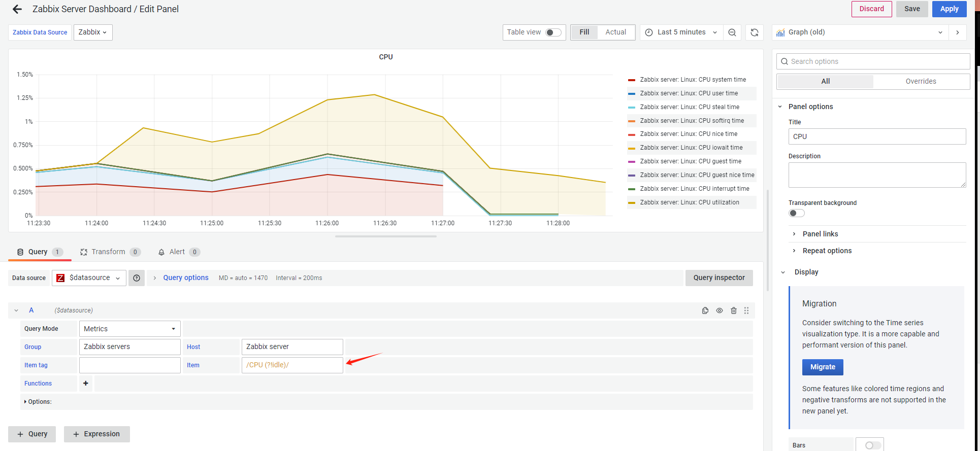Click the Migrate button

tap(823, 367)
